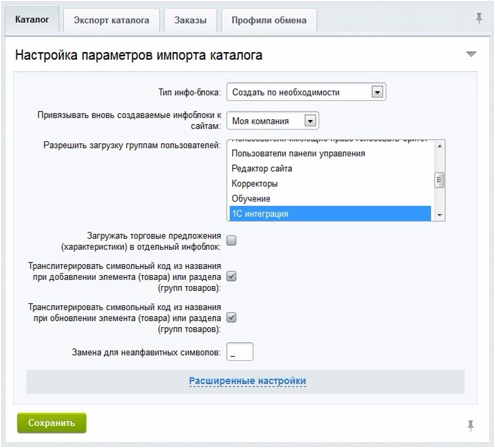The image size is (495, 448).
Task: Switch to the Экспорт каталога tab
Action: tap(111, 20)
